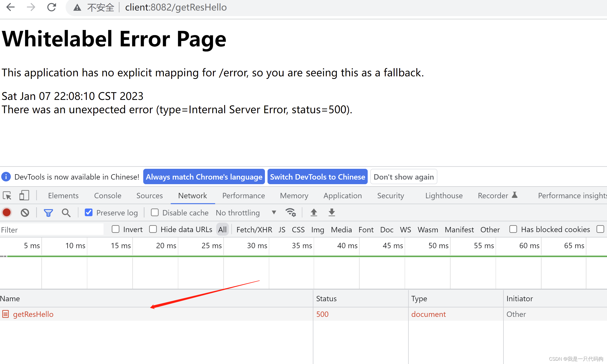This screenshot has height=364, width=607.
Task: Uncheck the Preserve log checkbox
Action: click(x=89, y=212)
